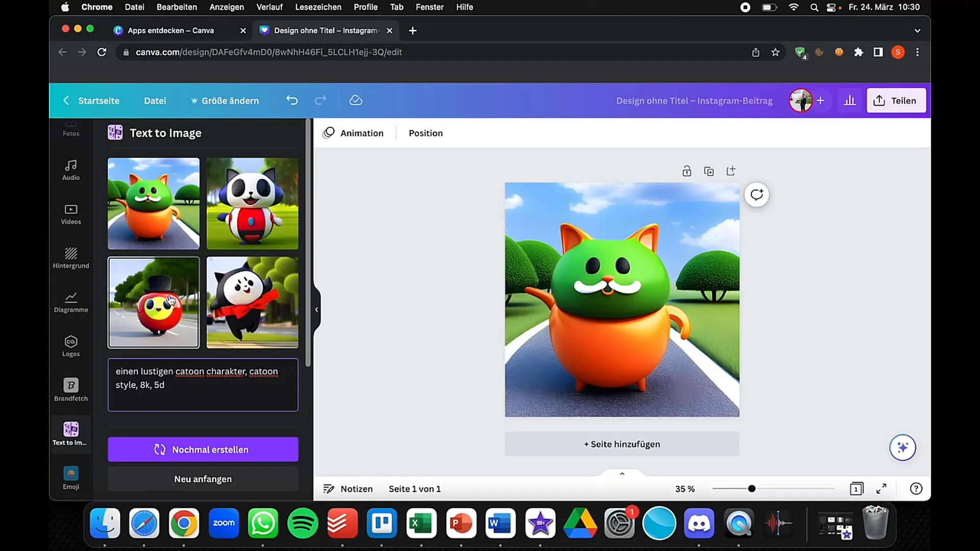This screenshot has width=980, height=551.
Task: Select the green cat generated thumbnail
Action: 154,204
